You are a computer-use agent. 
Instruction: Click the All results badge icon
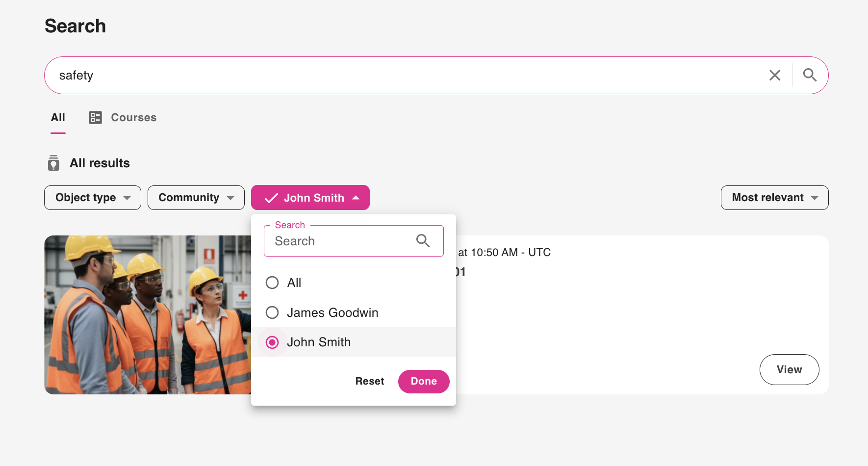(54, 163)
